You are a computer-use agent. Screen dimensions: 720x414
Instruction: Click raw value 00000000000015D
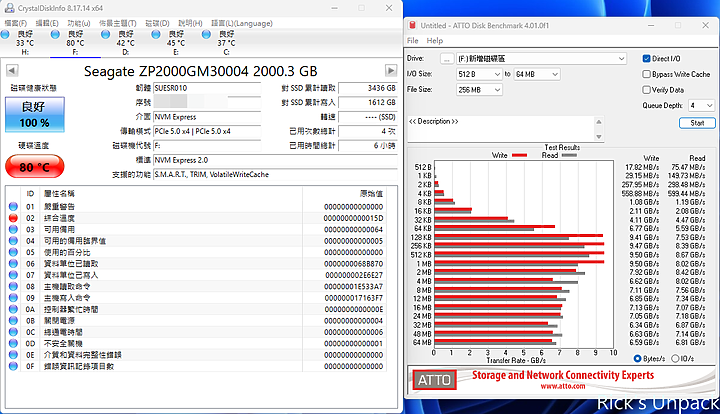(353, 218)
